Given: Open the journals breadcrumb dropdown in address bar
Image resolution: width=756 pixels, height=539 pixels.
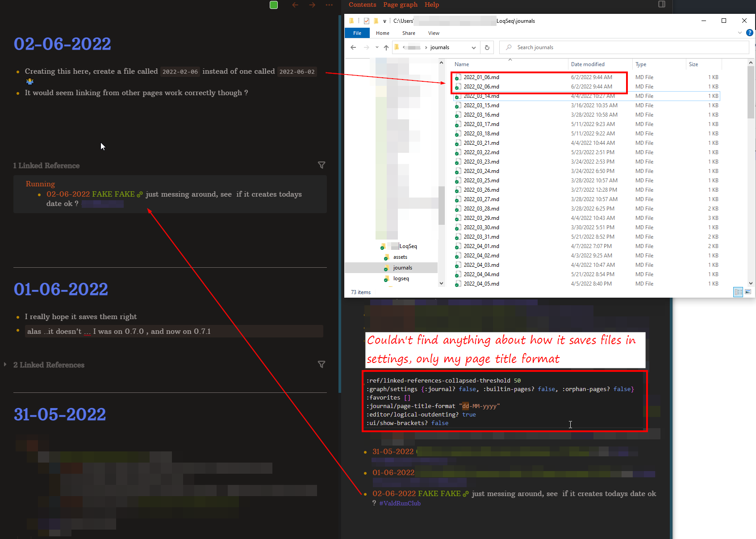Looking at the screenshot, I should coord(473,47).
